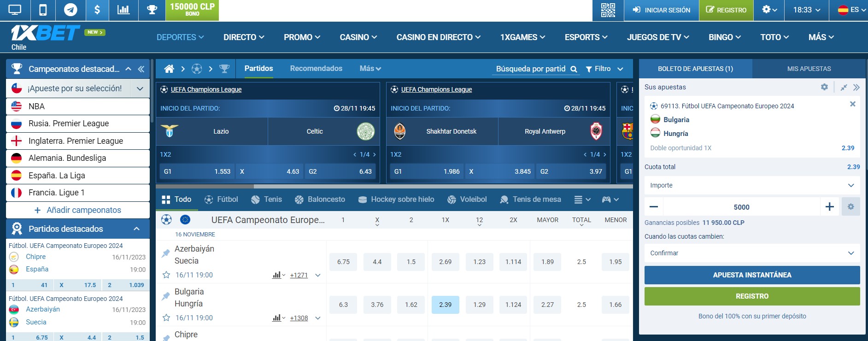Image resolution: width=868 pixels, height=341 pixels.
Task: Collapse bet slip with double chevron icon
Action: coord(856,87)
